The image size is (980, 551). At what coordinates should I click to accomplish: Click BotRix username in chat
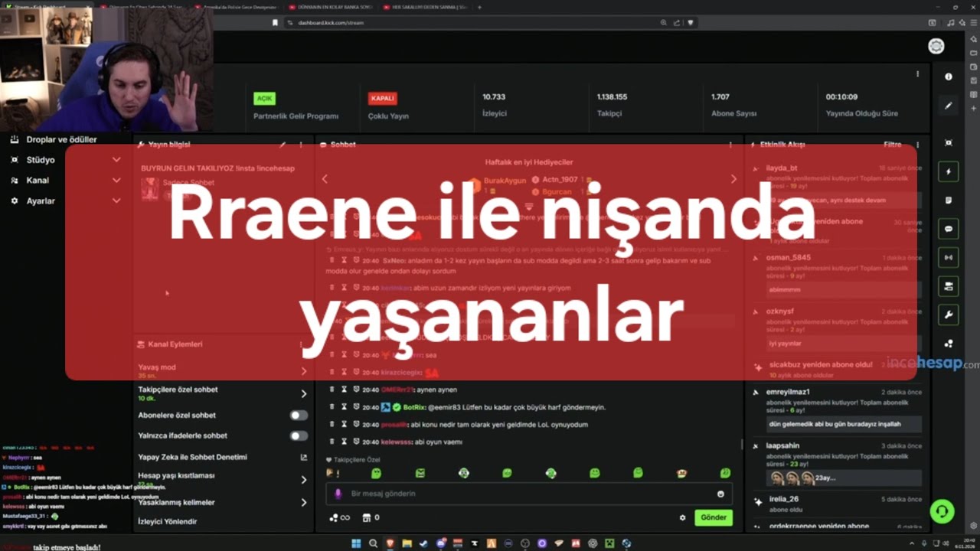tap(414, 407)
